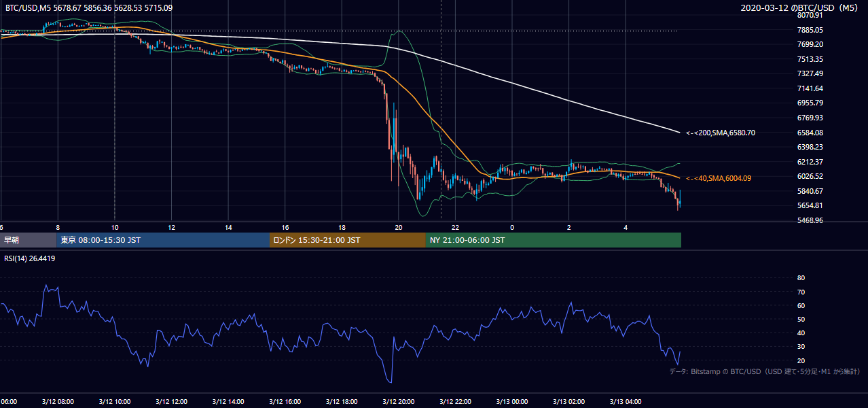Screen dimensions: 868x408
Task: Click the 3/12 22:00 bottom time label
Action: (x=455, y=401)
